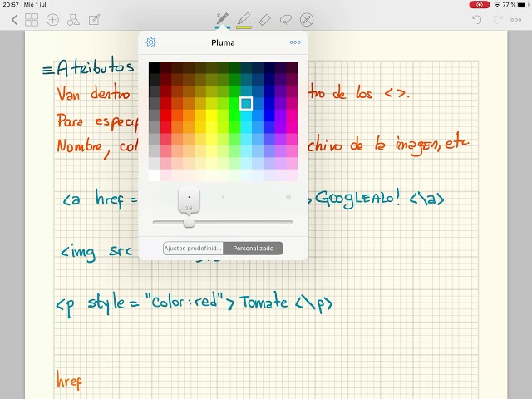Screen dimensions: 532x399
Task: Add a new page with plus icon
Action: [x=52, y=20]
